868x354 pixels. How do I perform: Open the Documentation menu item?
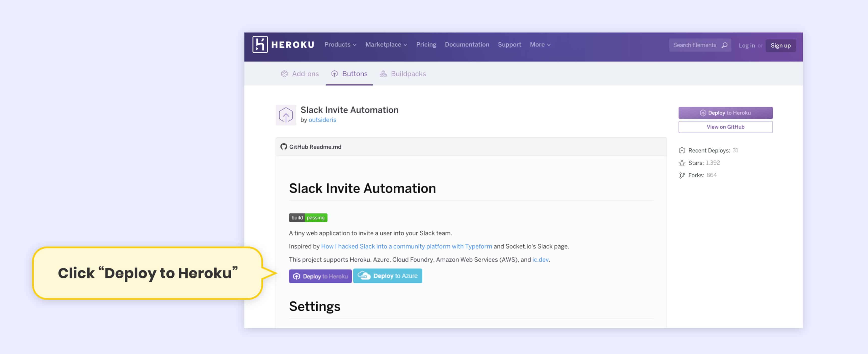[x=467, y=44]
